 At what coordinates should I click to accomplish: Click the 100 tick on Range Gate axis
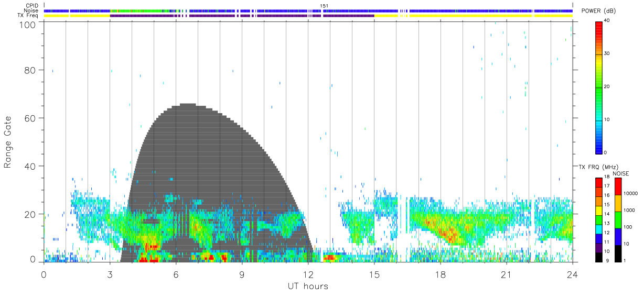[28, 25]
